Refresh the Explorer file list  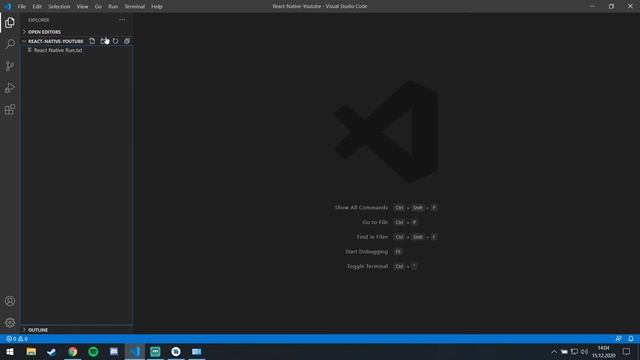click(116, 41)
